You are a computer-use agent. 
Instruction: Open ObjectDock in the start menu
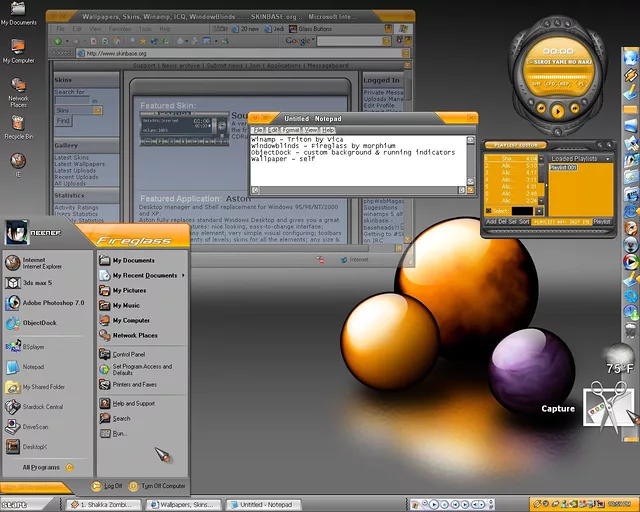39,324
